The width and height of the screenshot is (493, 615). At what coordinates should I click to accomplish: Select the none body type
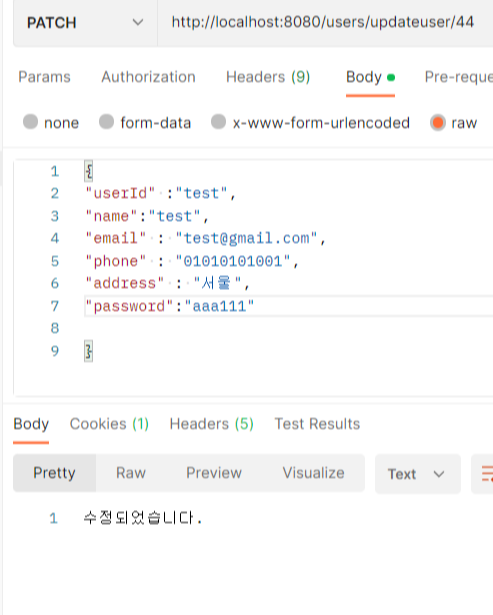[51, 123]
